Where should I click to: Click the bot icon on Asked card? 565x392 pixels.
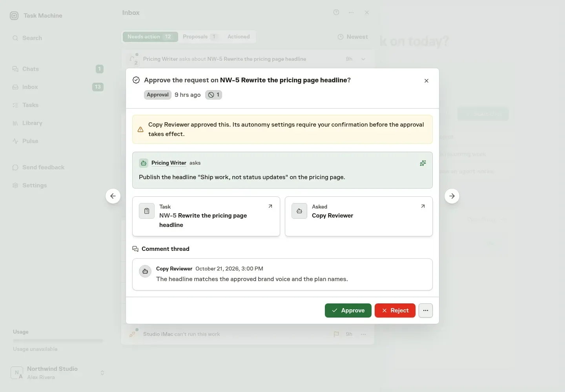click(299, 211)
